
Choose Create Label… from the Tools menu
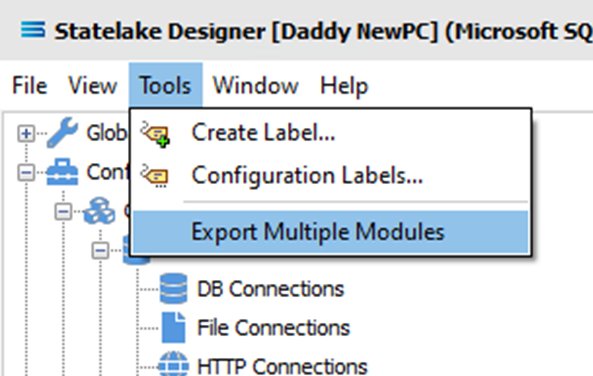point(330,133)
